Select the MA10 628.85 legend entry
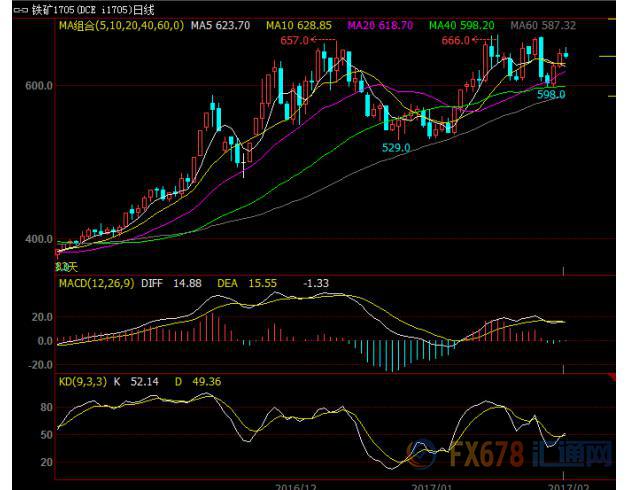630x490 pixels. [299, 24]
